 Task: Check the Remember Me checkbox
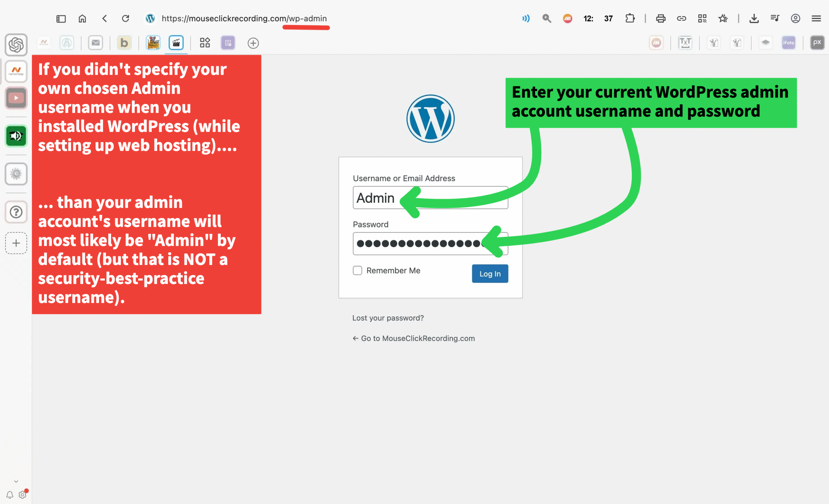click(357, 270)
